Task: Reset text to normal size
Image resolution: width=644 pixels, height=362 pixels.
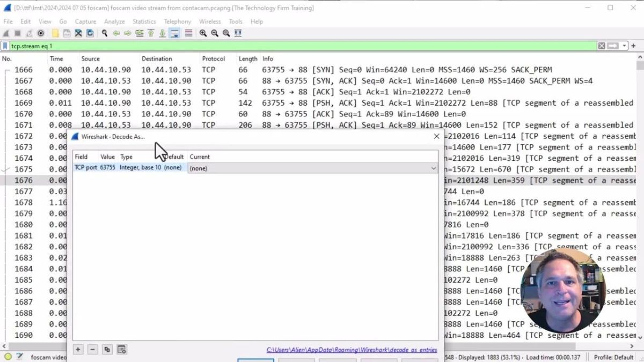Action: coord(226,33)
